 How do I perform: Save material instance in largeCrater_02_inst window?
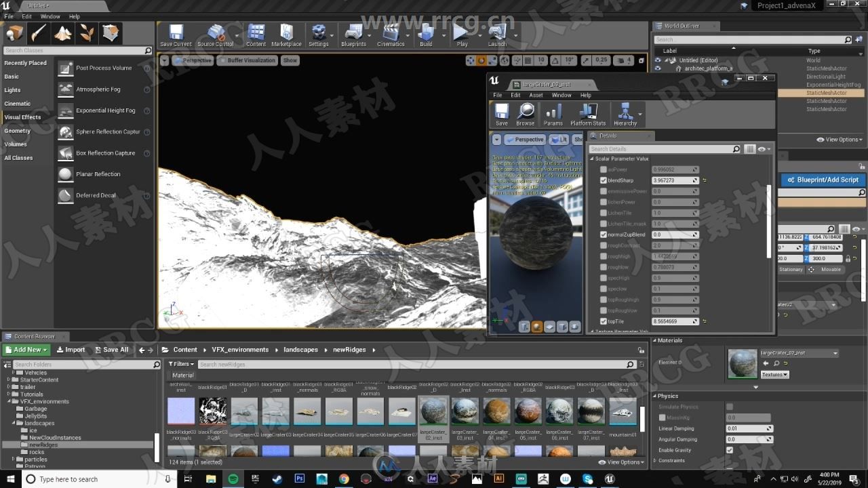click(502, 115)
